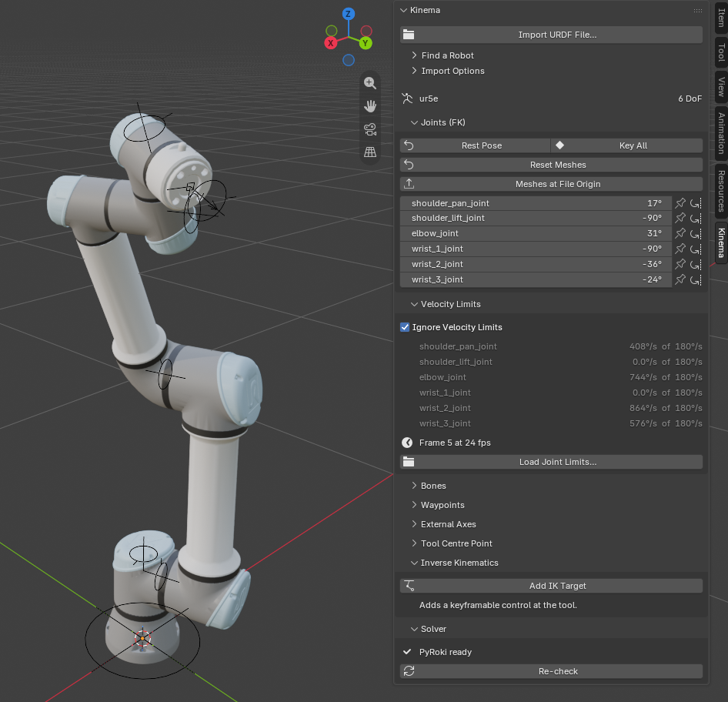This screenshot has height=702, width=728.
Task: Click the Key All button
Action: 626,145
